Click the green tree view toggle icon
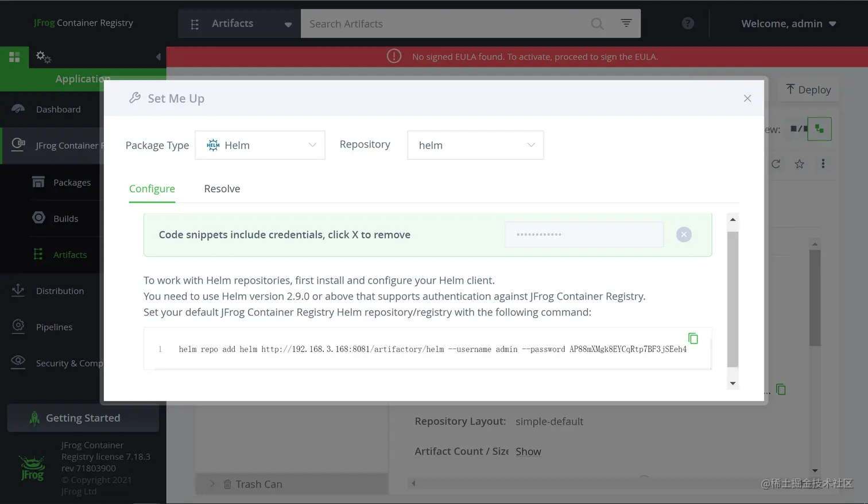 coord(820,129)
